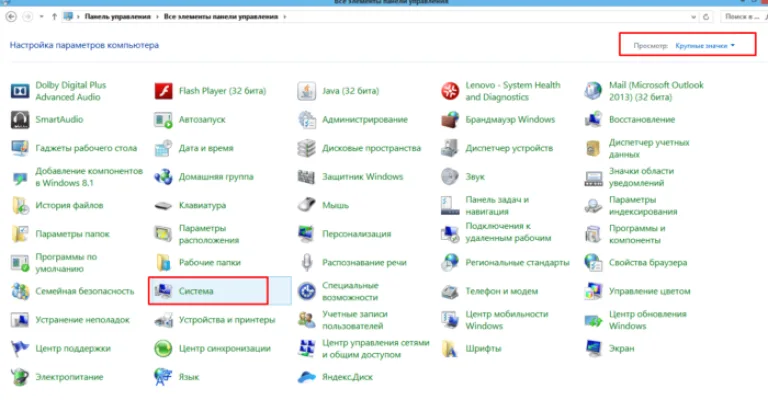
Task: Click in the search field Поиск
Action: (x=744, y=17)
